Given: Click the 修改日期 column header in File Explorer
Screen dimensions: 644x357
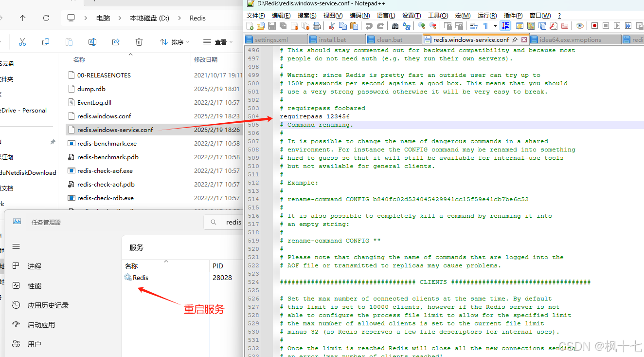Looking at the screenshot, I should click(206, 59).
